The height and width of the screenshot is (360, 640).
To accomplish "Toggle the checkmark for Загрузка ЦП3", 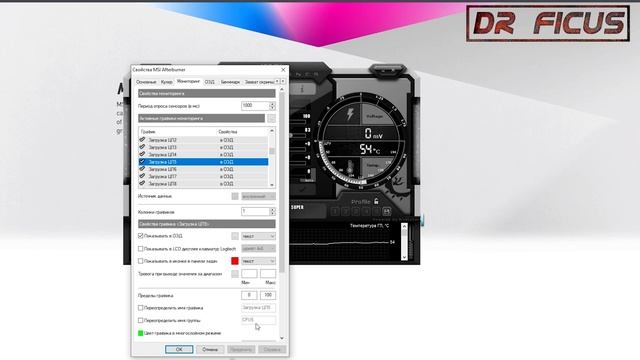I will pos(142,147).
